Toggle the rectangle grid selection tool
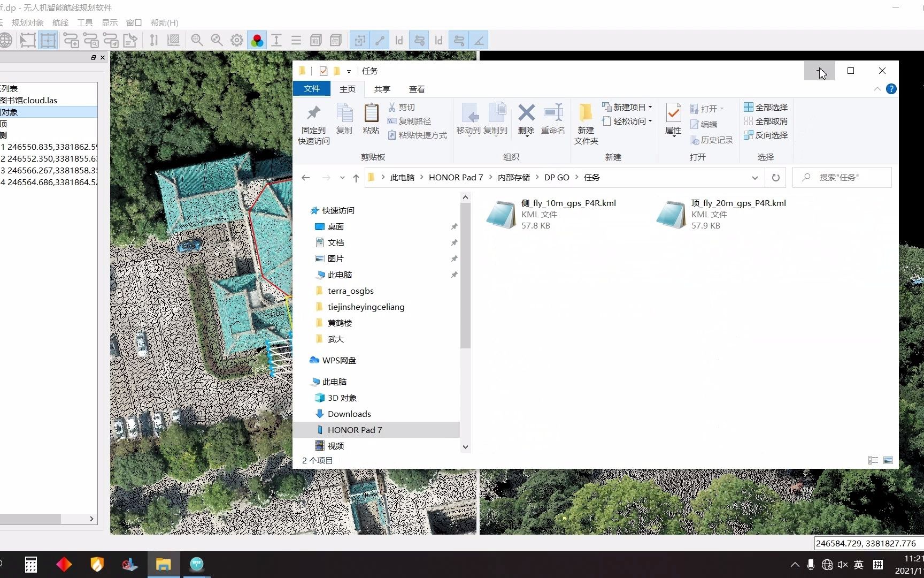This screenshot has width=924, height=578. pos(48,40)
